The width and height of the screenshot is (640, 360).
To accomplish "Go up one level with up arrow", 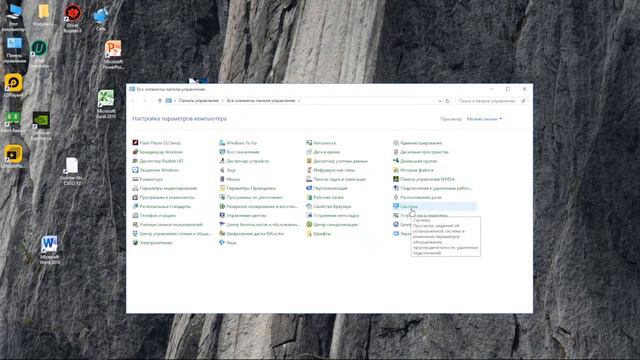I will click(x=160, y=100).
